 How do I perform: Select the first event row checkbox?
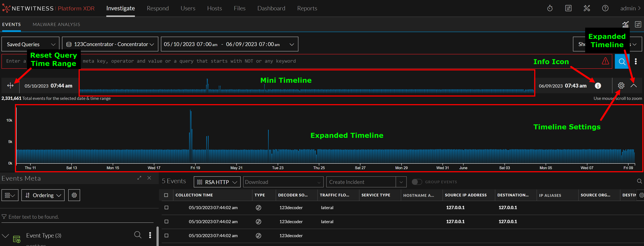166,207
